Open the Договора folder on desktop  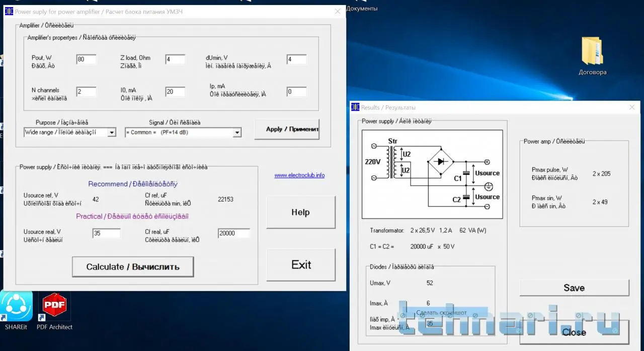click(x=592, y=51)
